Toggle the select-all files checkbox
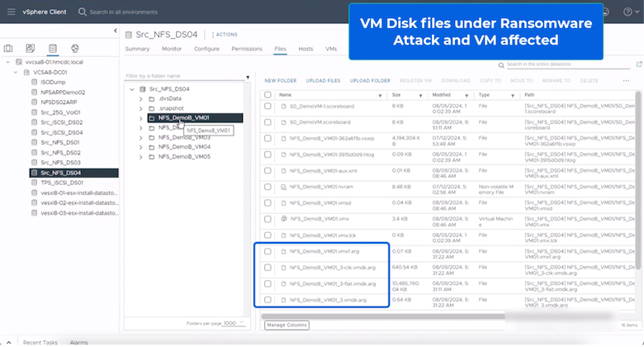 (x=268, y=95)
